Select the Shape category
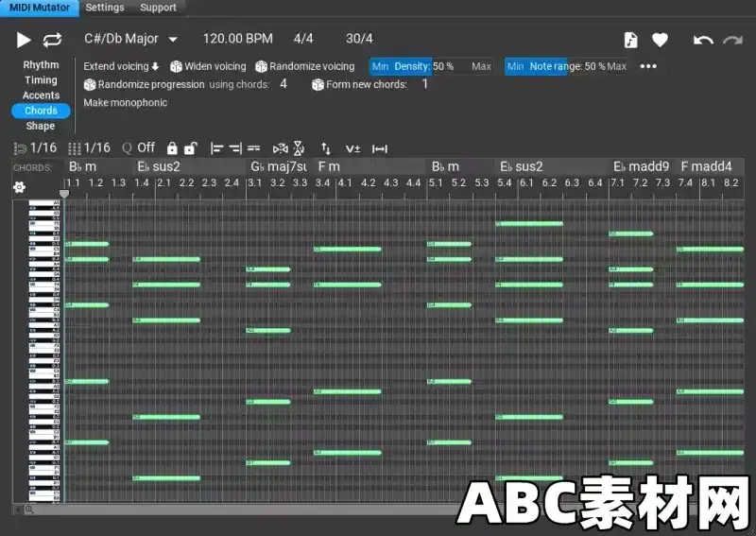Screen dimensions: 756x536 point(41,126)
